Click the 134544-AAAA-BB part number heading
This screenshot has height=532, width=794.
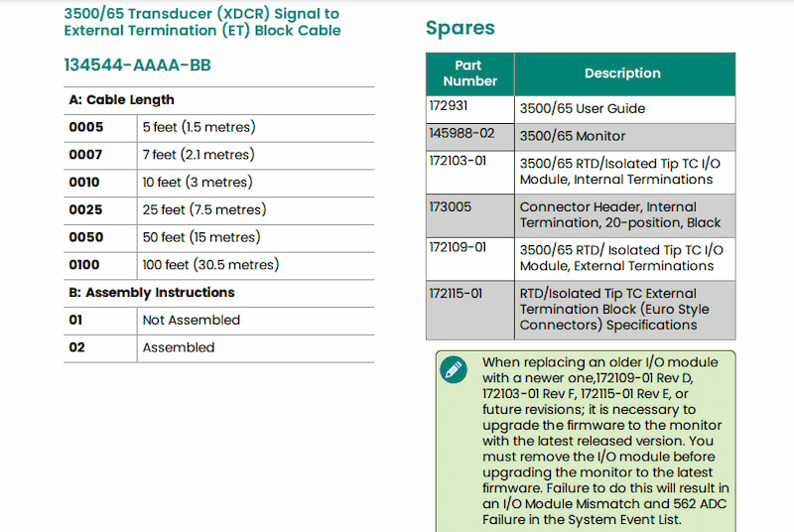[137, 65]
